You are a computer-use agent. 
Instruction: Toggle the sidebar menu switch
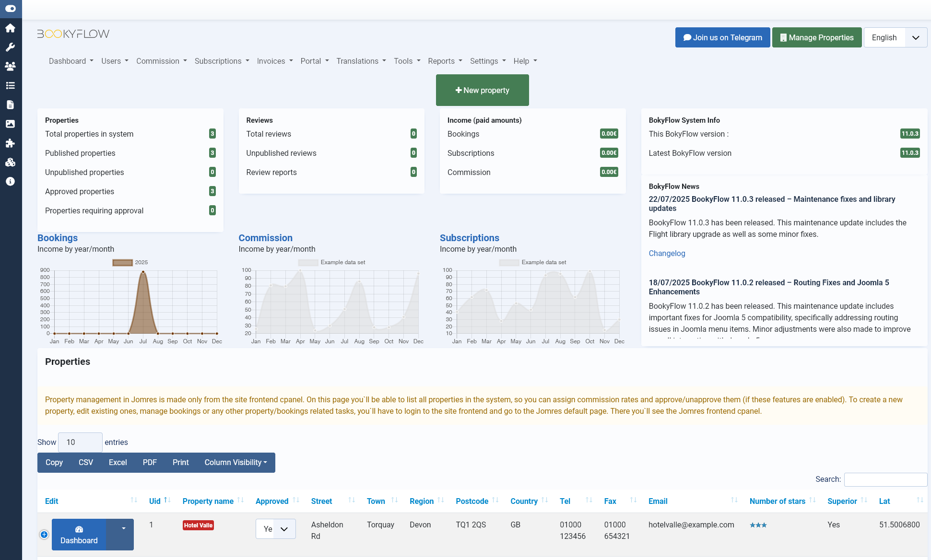(11, 9)
